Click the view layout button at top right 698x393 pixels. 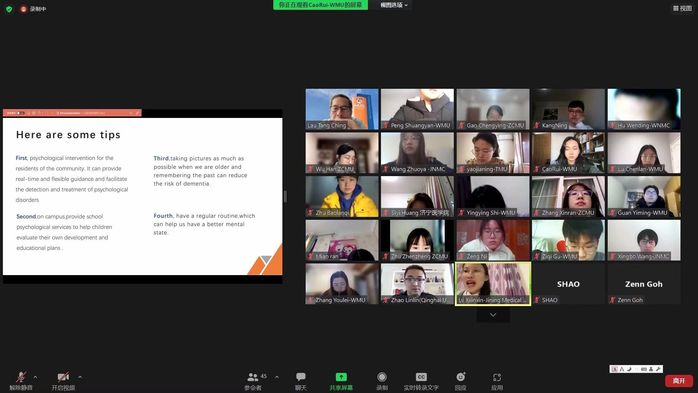(682, 8)
